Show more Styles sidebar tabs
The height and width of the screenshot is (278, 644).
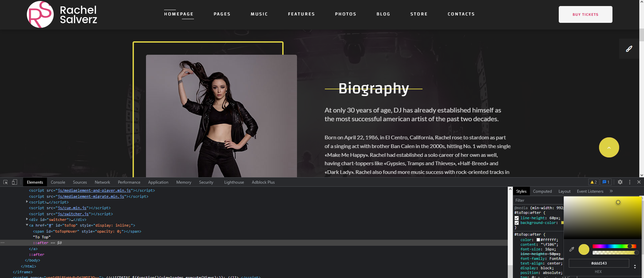point(611,191)
